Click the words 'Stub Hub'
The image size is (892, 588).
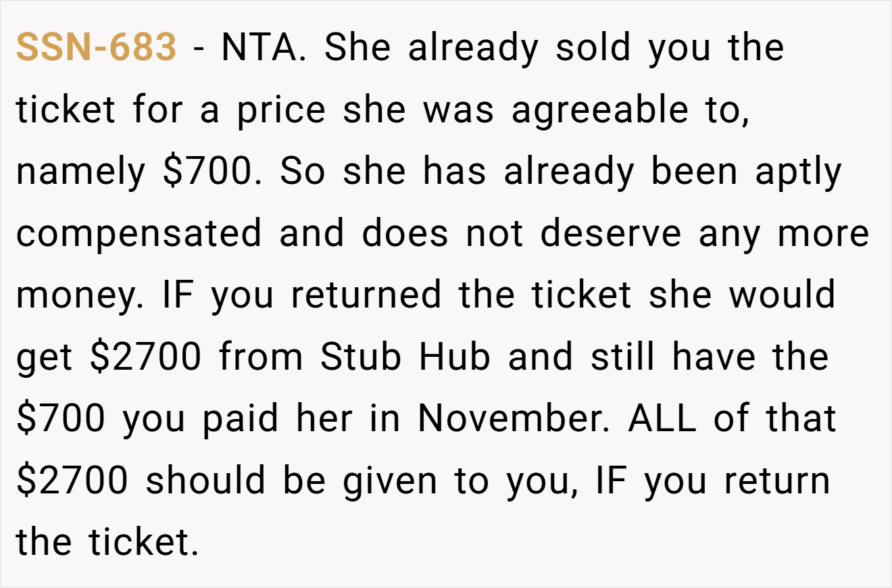click(x=405, y=357)
